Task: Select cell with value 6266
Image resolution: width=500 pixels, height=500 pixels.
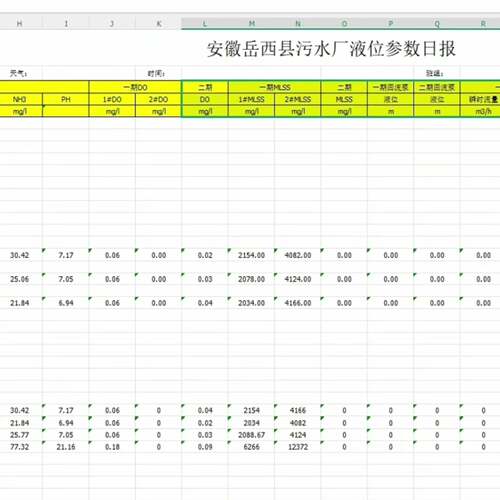Action: (251, 447)
